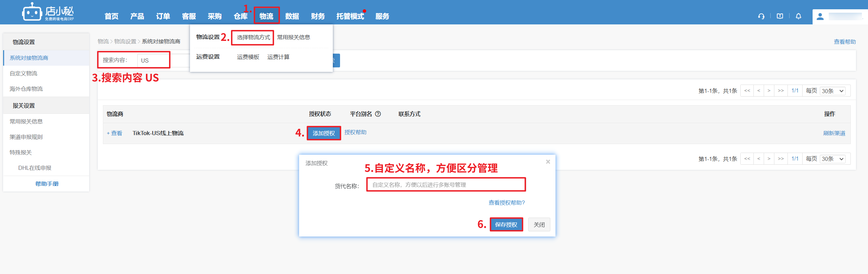Screen dimensions: 868x274
Task: Click the 关闭 button in dialog
Action: point(539,225)
